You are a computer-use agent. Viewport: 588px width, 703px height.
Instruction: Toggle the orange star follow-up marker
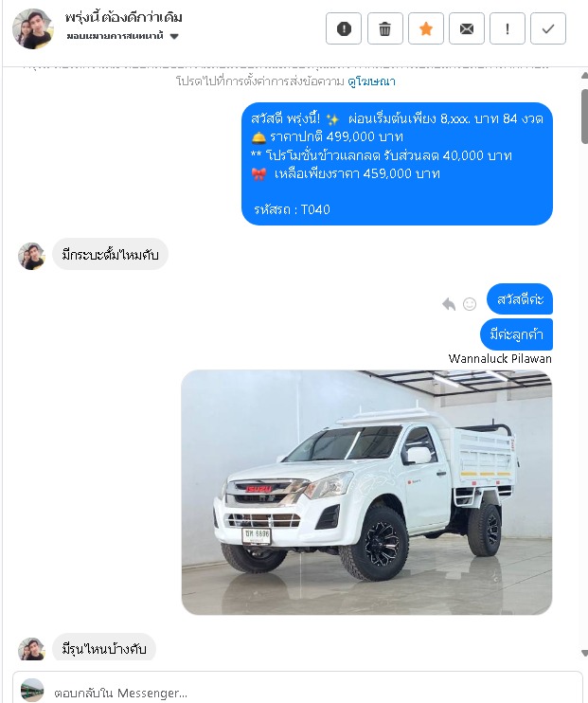tap(426, 28)
